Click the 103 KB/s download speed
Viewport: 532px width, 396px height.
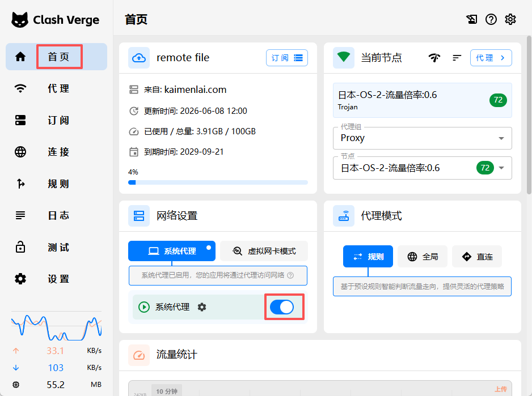(56, 368)
